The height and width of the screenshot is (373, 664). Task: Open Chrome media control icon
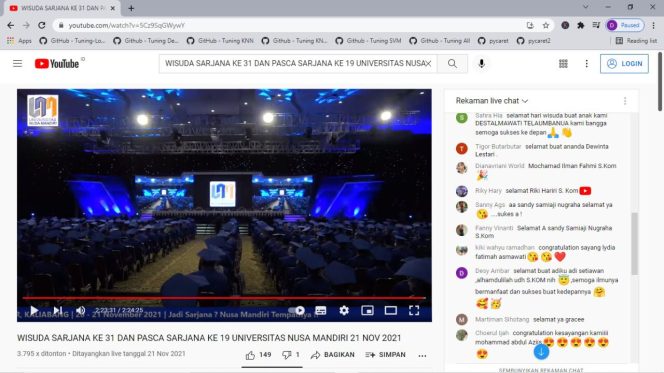596,25
